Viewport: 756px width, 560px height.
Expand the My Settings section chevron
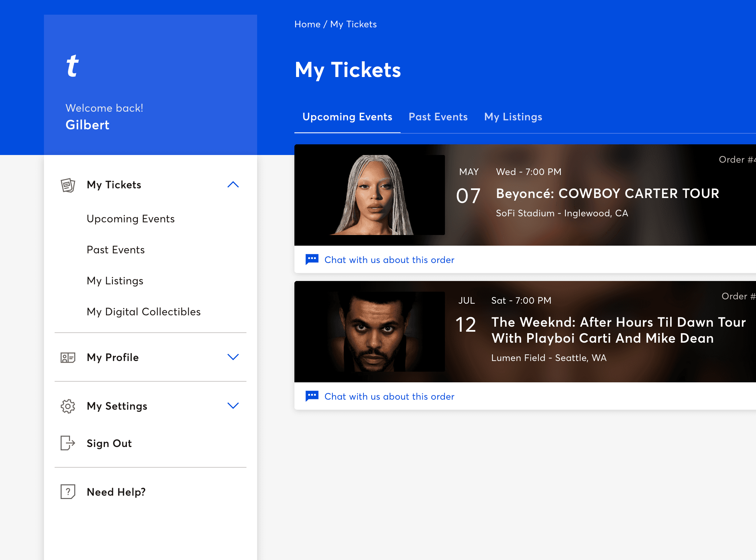coord(233,406)
